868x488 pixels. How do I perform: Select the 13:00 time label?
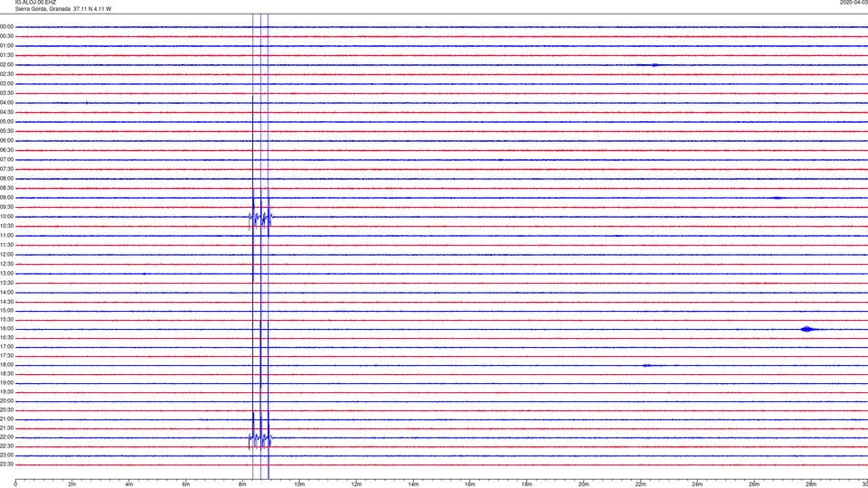coord(6,273)
